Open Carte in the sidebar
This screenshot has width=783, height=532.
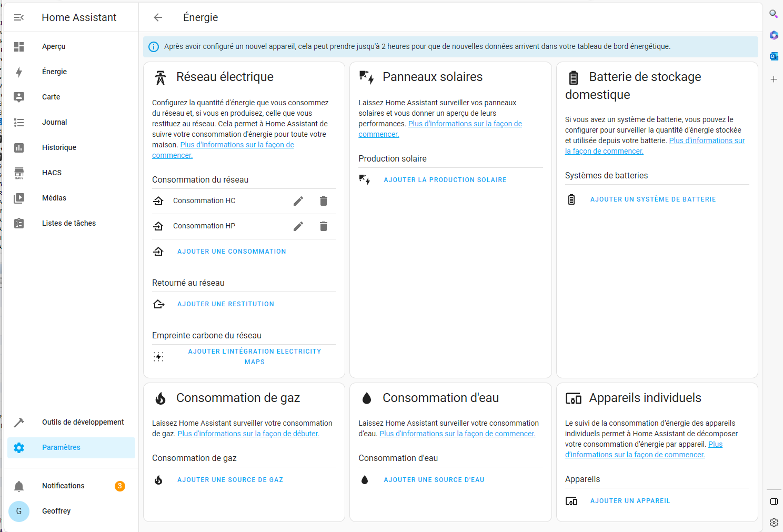(71, 97)
